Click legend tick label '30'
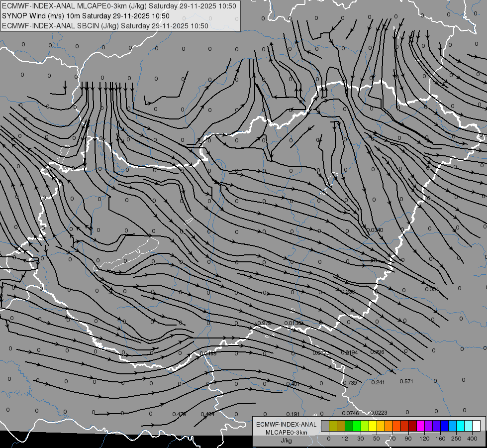Screen dimensions: 487x448 click(x=361, y=439)
